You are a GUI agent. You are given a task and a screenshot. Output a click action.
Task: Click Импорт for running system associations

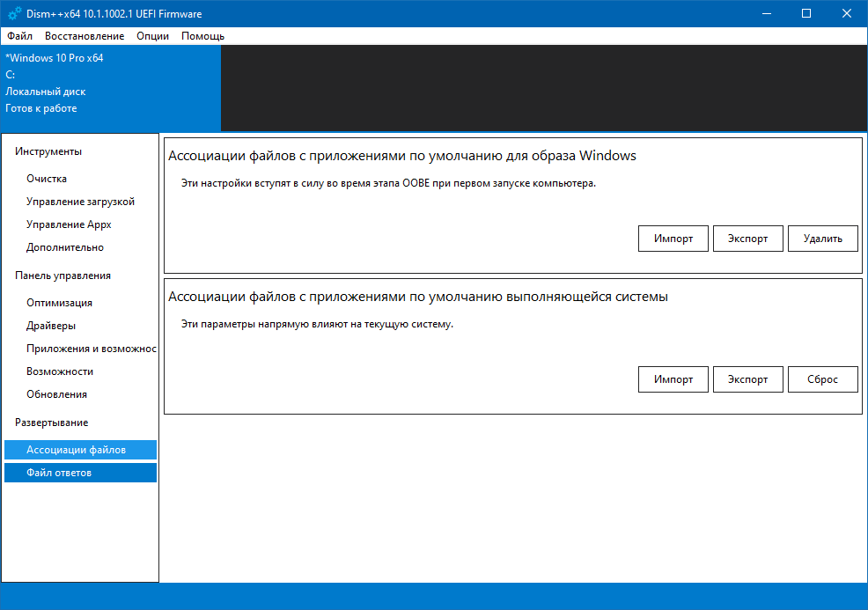[x=673, y=379]
